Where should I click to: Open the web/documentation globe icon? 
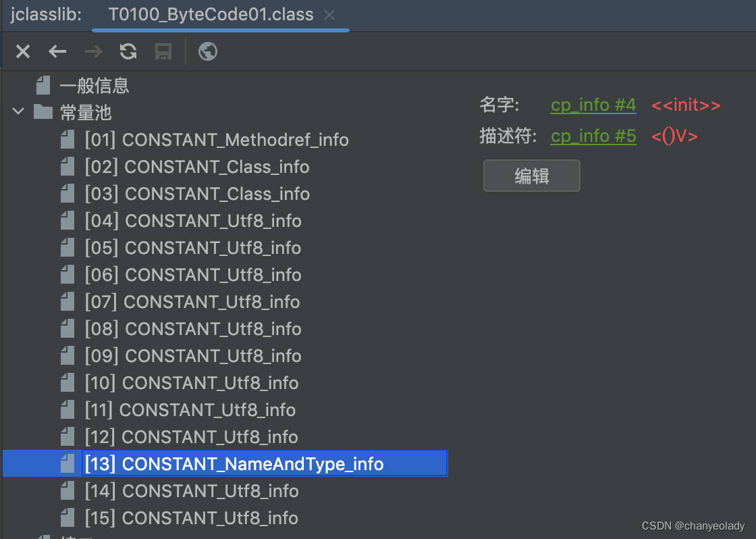tap(207, 51)
